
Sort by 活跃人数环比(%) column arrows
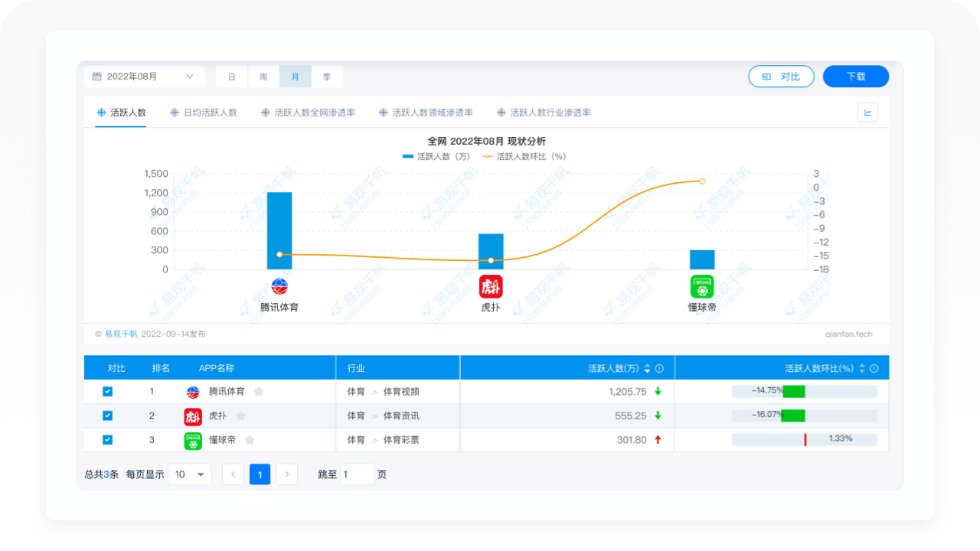pyautogui.click(x=862, y=369)
